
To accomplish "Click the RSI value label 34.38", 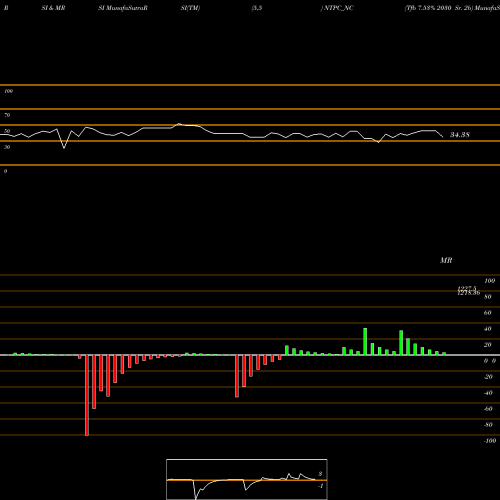I will tap(460, 135).
